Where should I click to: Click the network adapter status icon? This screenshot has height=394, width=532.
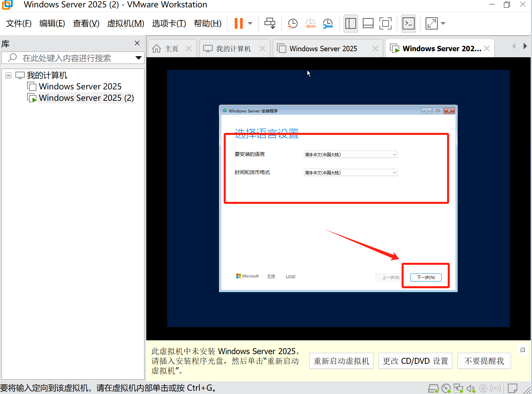pyautogui.click(x=458, y=388)
